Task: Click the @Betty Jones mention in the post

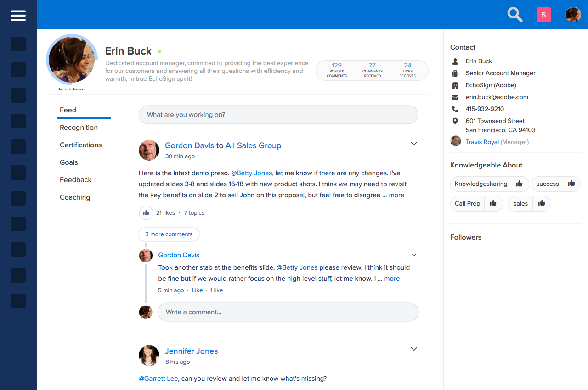Action: click(252, 173)
